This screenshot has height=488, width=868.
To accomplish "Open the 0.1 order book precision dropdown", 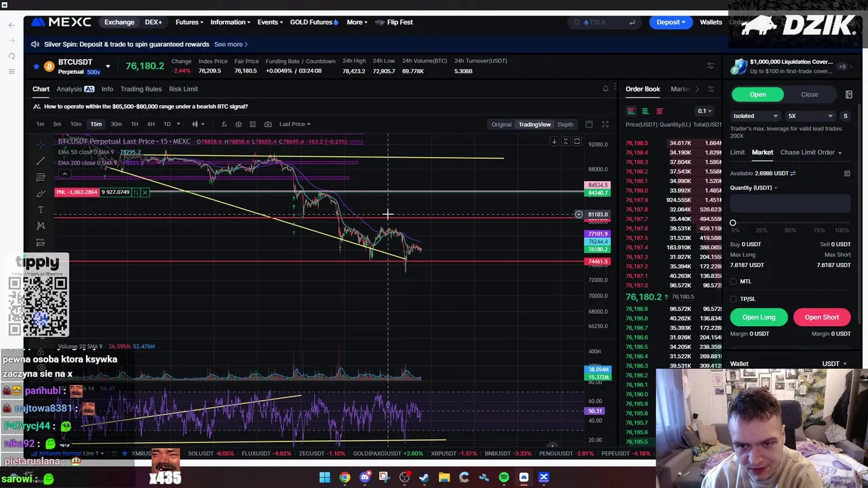I will point(704,111).
